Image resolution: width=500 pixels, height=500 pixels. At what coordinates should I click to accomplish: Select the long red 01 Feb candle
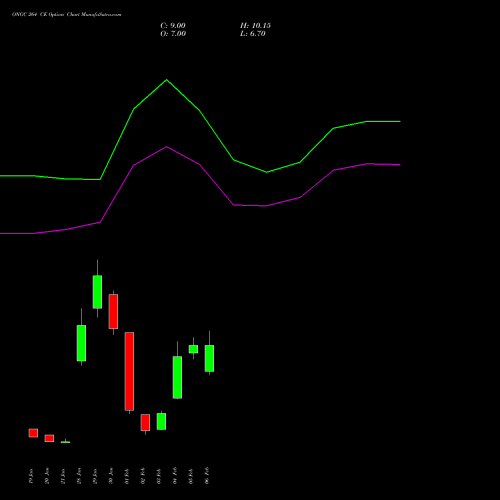point(129,371)
